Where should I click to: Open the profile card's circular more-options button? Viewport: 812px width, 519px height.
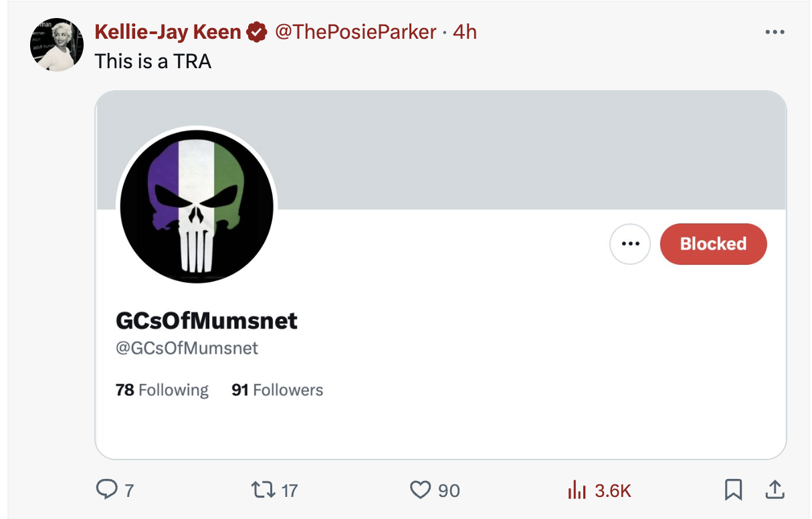coord(629,244)
